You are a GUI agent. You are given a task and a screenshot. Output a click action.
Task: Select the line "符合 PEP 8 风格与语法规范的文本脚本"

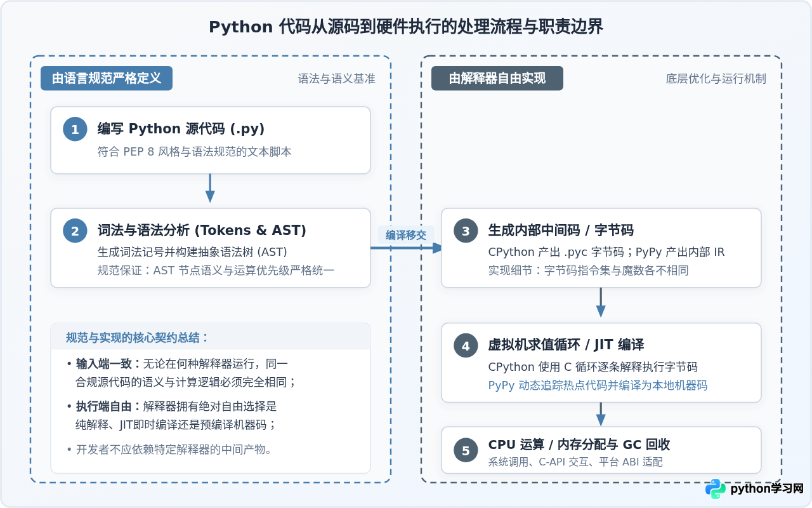tap(195, 152)
